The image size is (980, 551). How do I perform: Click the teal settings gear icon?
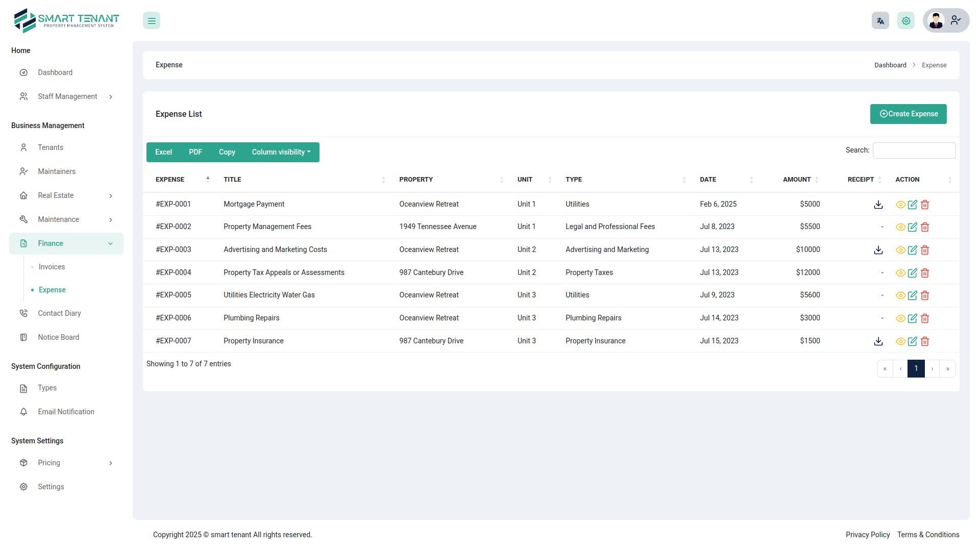pos(905,20)
